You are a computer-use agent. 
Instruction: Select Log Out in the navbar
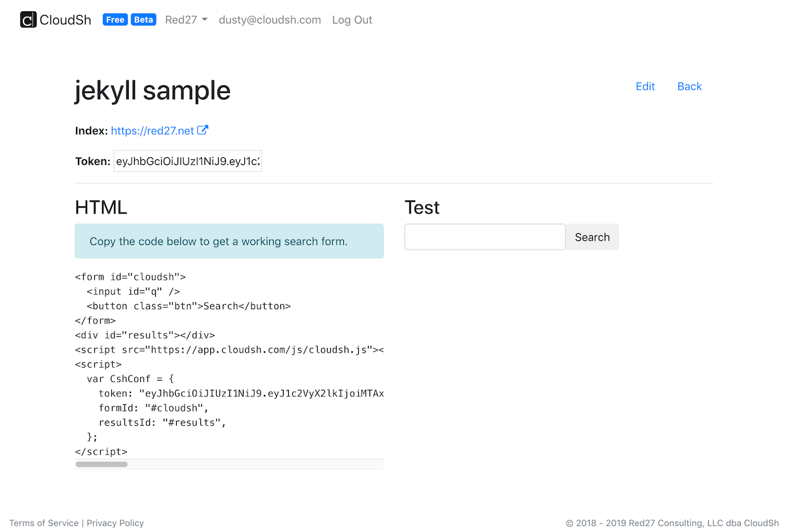[352, 20]
